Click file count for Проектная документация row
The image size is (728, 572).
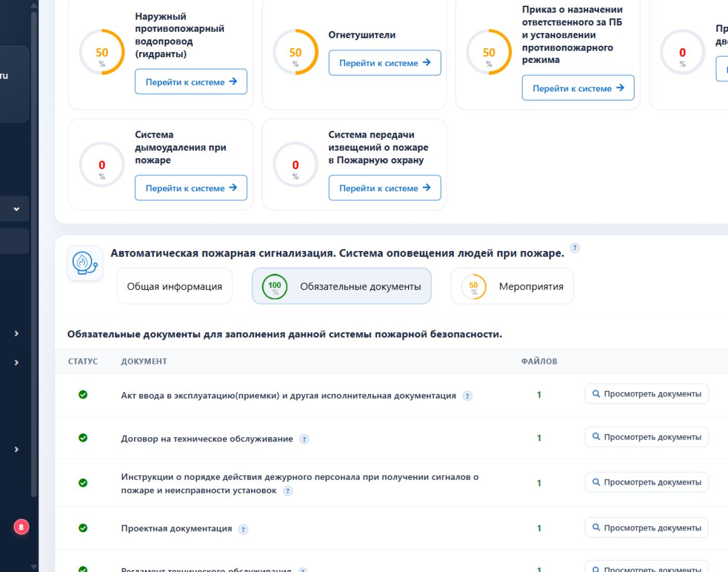coord(539,528)
